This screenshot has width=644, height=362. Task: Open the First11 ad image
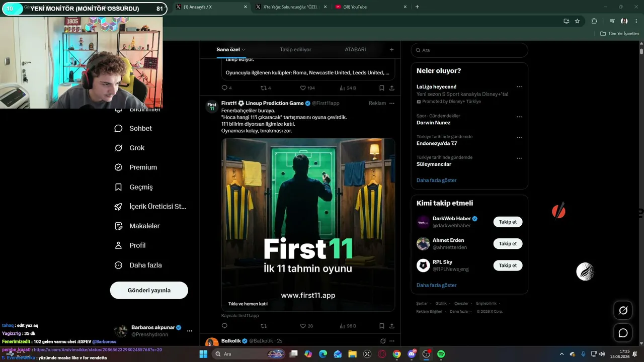click(x=308, y=225)
